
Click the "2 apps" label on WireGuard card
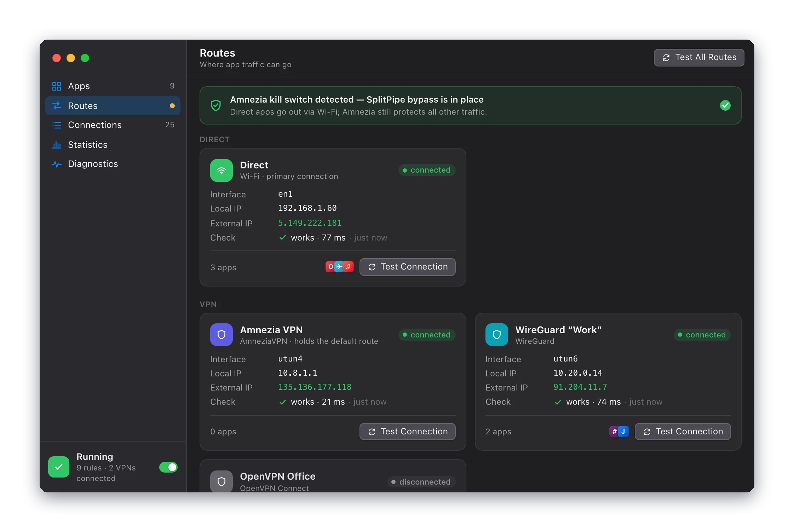tap(498, 432)
